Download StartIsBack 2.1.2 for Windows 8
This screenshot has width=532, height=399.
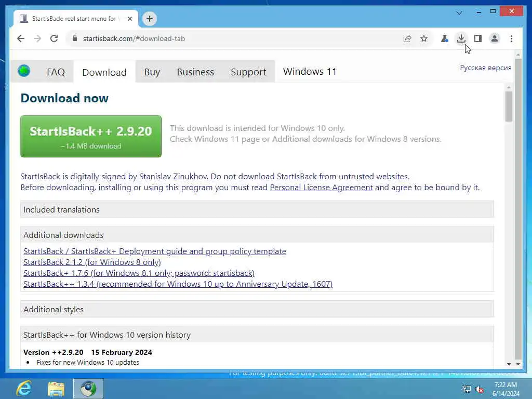pyautogui.click(x=92, y=262)
